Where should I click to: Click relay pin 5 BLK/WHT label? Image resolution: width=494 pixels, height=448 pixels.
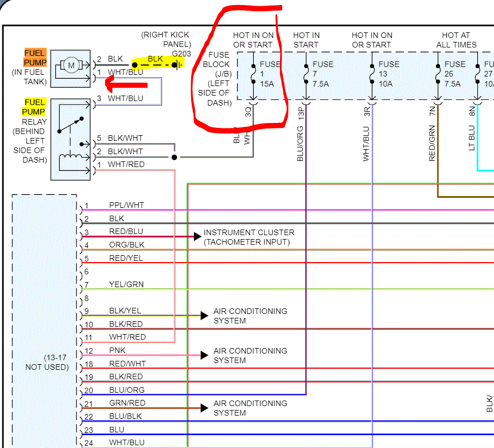[125, 138]
